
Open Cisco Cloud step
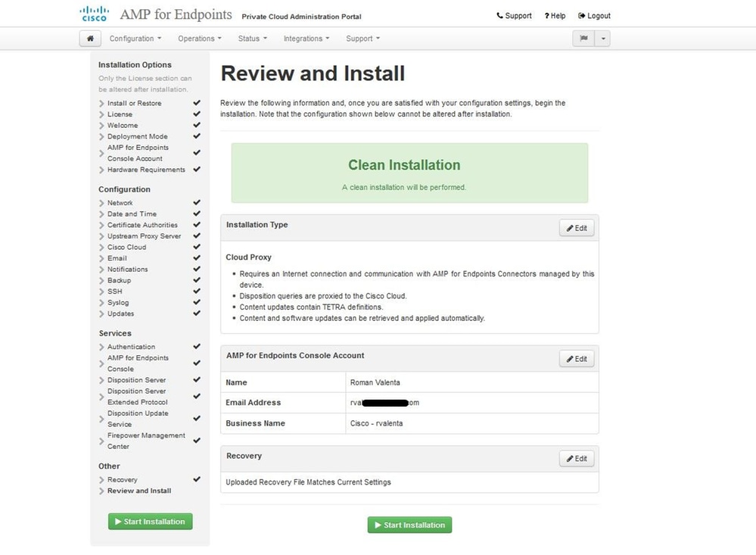(127, 248)
